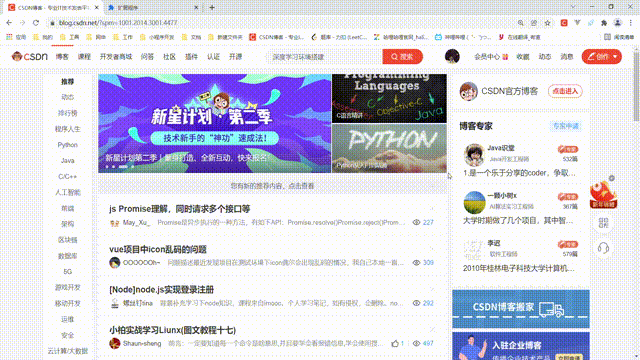The width and height of the screenshot is (640, 360).
Task: Click 您有新的推荐内容，点击查看 notice
Action: tap(272, 186)
